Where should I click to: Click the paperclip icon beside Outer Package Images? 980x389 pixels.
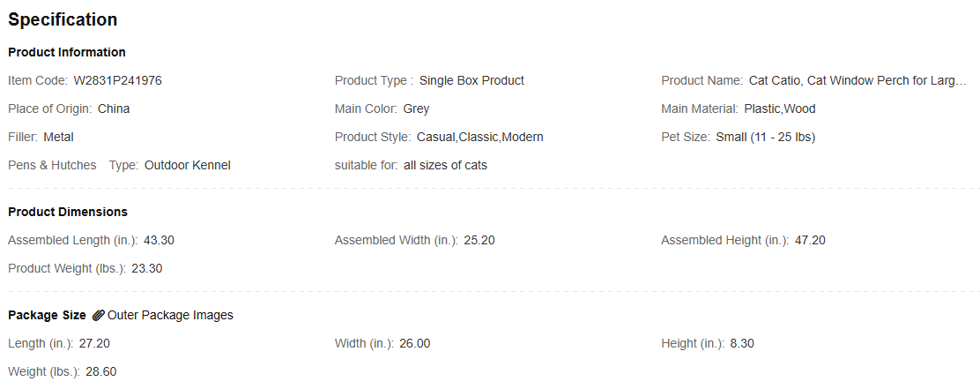98,315
